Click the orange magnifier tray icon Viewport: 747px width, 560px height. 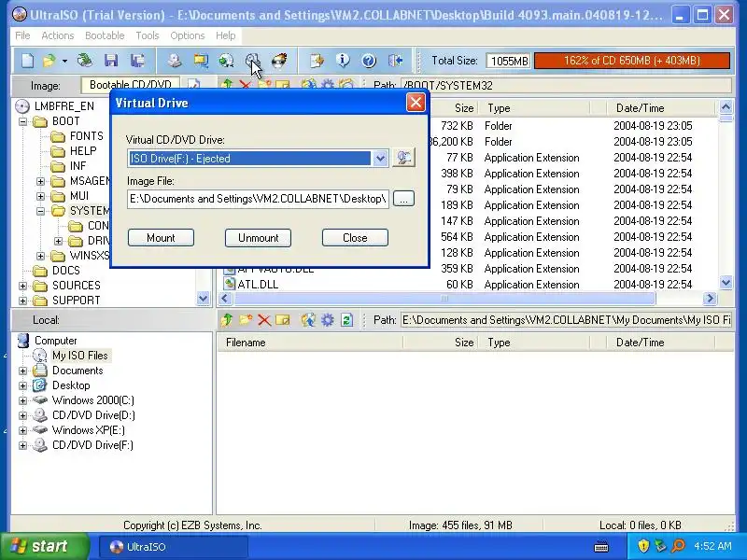pos(678,546)
